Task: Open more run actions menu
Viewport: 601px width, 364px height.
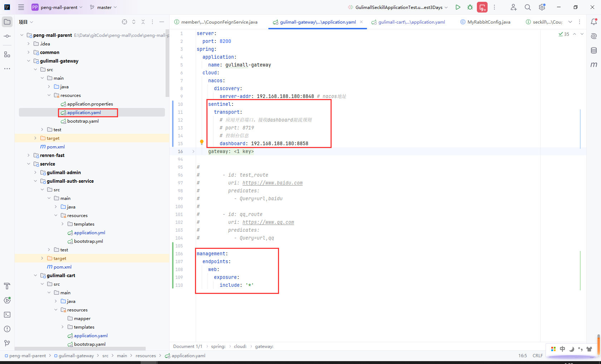Action: click(494, 7)
